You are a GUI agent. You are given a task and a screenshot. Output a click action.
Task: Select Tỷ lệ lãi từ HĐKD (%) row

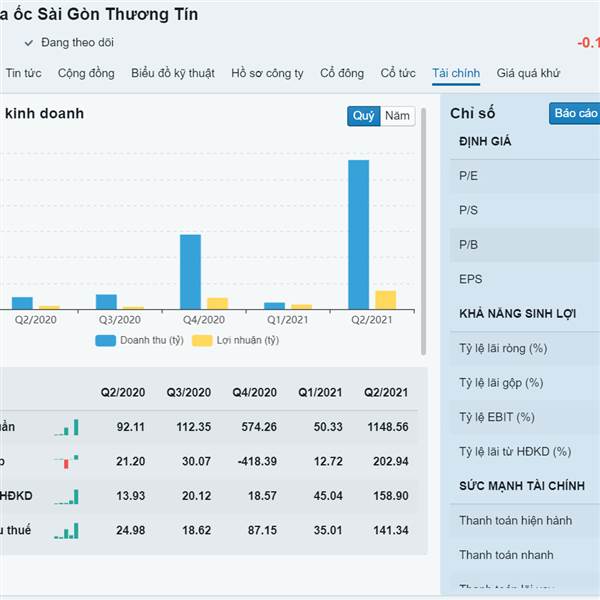click(x=525, y=452)
